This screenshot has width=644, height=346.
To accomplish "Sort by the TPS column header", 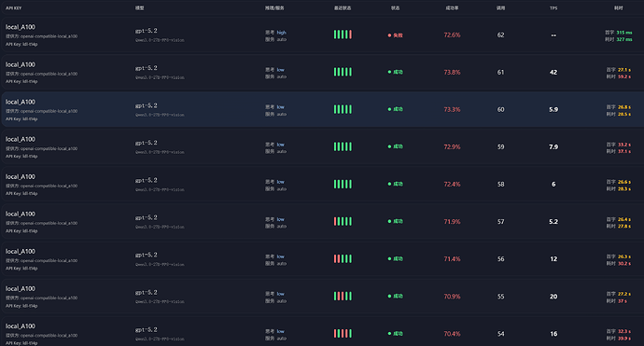I will coord(553,7).
